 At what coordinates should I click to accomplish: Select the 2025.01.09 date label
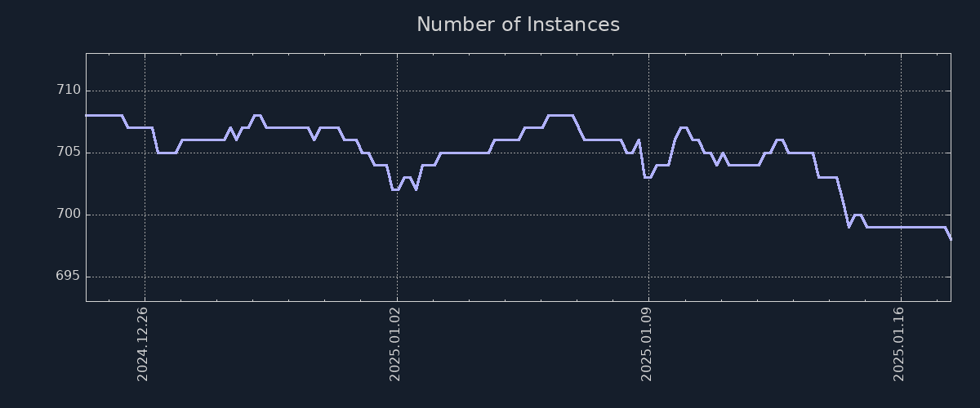coord(647,343)
